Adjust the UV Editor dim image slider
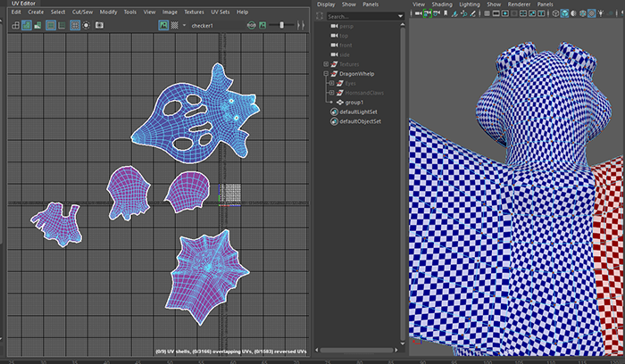 pyautogui.click(x=280, y=26)
